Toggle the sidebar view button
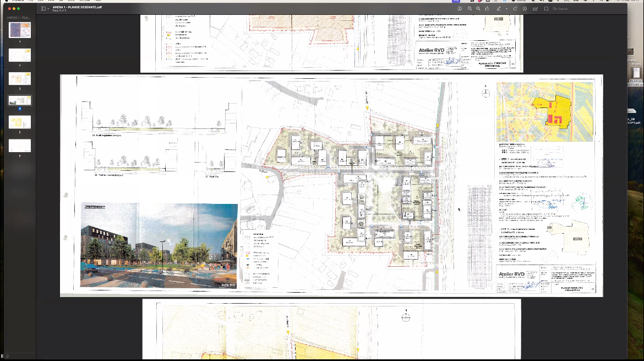 (x=43, y=9)
